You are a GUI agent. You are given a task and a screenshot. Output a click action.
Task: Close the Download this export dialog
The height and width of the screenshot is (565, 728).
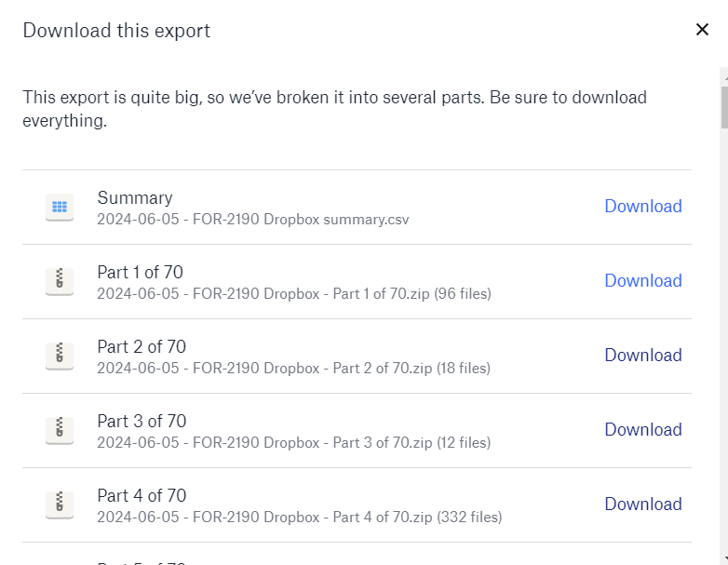coord(702,30)
